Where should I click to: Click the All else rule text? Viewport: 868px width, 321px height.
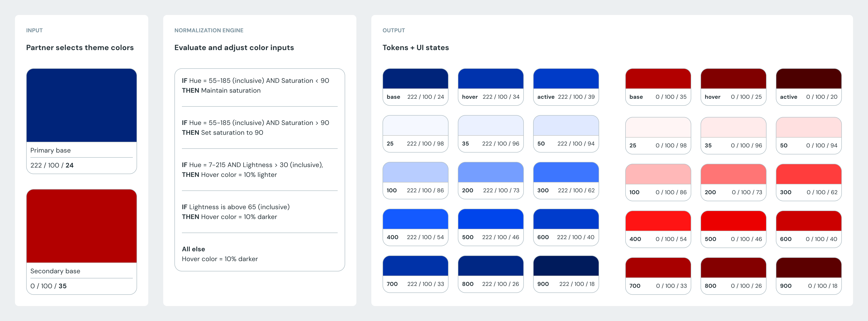pyautogui.click(x=193, y=249)
